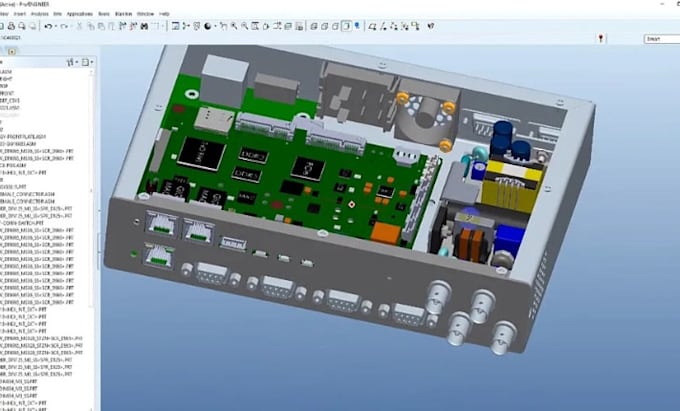Click the Find binoculars icon
The height and width of the screenshot is (411, 680).
click(144, 26)
